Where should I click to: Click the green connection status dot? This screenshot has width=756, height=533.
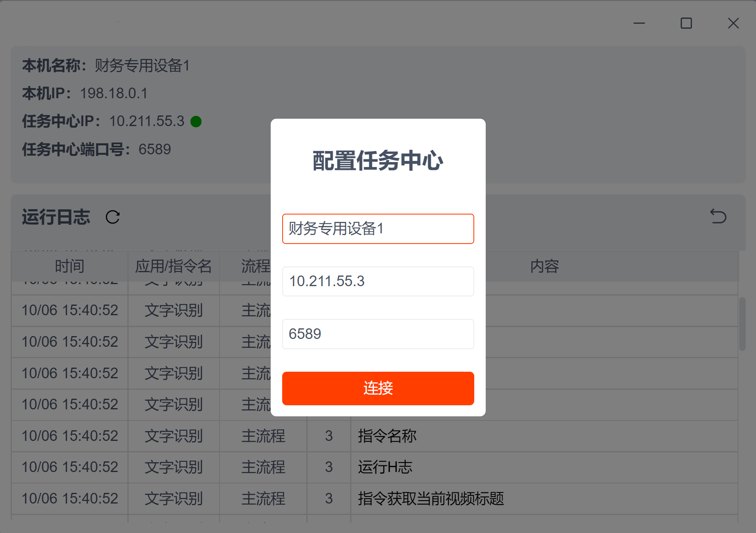pos(196,122)
